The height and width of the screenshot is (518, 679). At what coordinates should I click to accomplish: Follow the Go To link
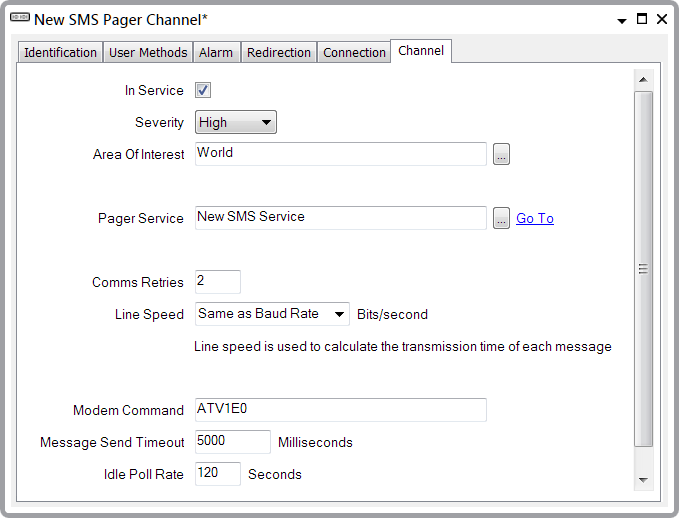click(x=534, y=218)
